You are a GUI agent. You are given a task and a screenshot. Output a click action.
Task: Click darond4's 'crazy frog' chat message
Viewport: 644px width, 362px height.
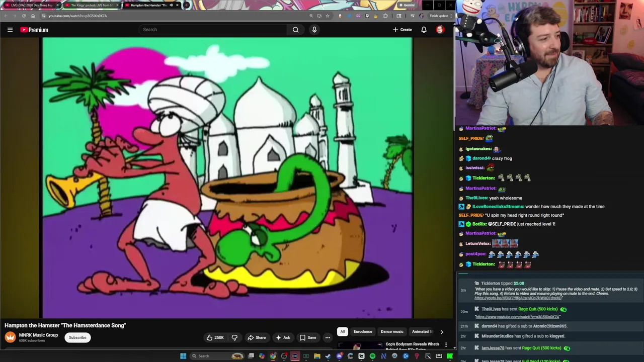502,158
